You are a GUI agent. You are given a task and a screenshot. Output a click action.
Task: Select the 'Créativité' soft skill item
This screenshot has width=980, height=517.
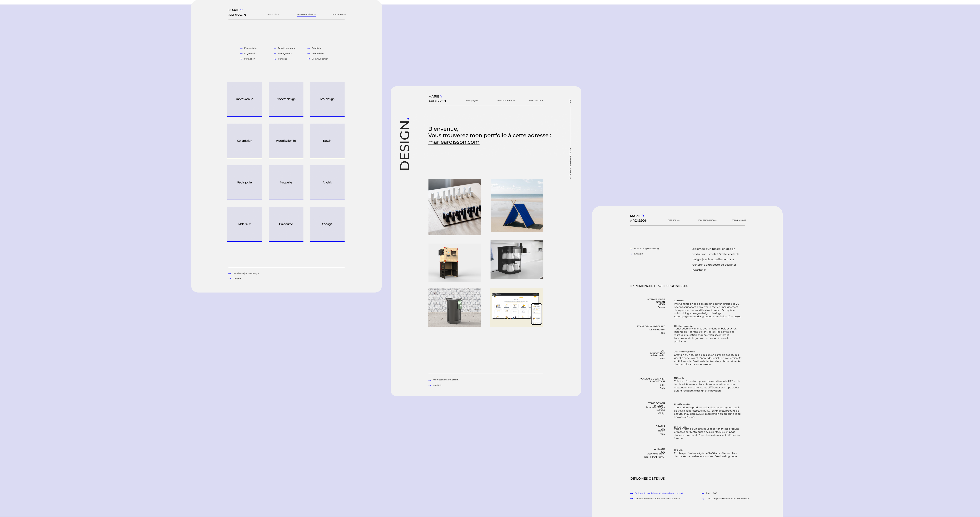coord(315,48)
